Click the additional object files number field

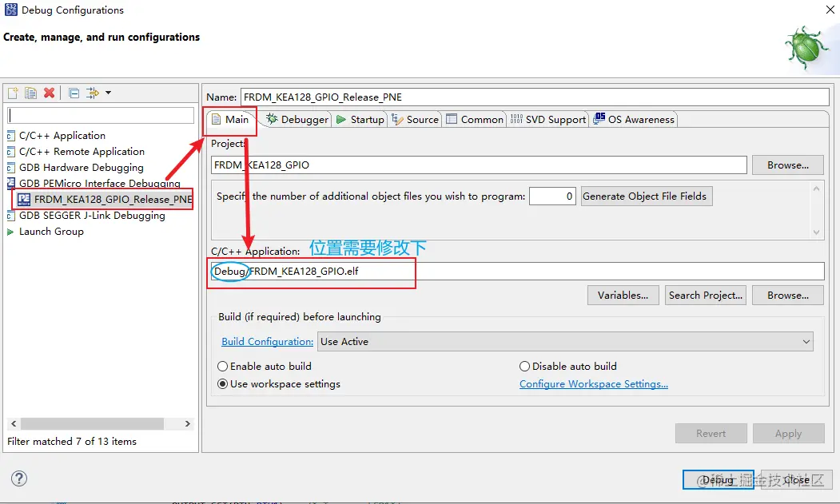552,196
